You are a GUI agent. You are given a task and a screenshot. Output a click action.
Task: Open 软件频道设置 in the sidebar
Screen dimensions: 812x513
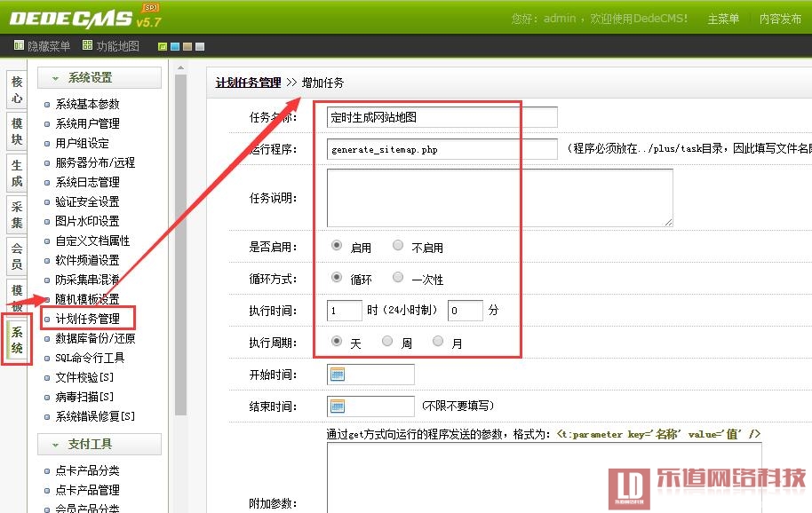pos(88,260)
